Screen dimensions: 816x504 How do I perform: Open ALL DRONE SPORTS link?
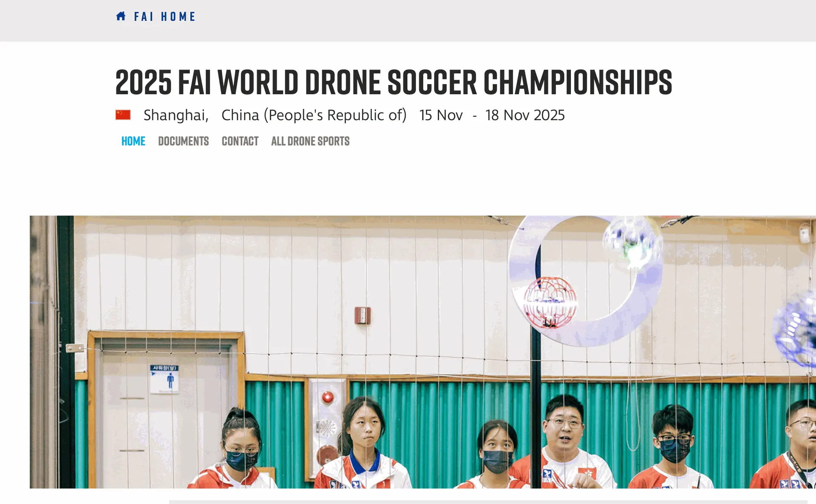[x=310, y=141]
